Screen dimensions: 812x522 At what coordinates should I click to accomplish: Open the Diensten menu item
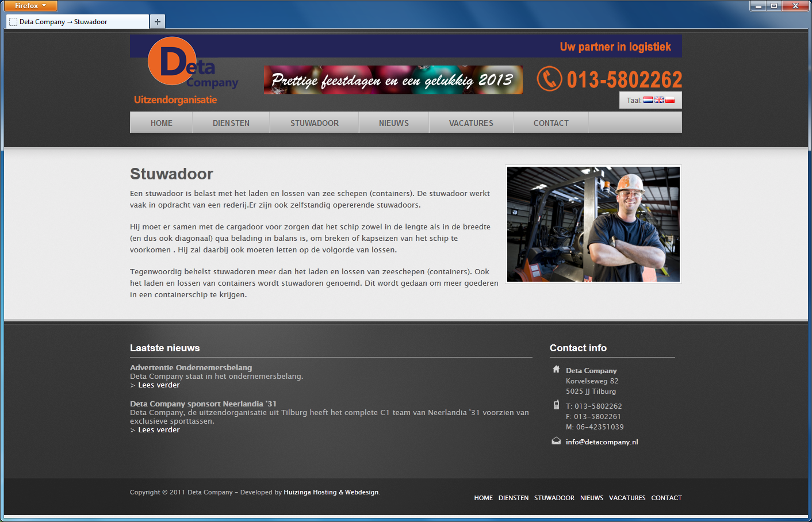[231, 123]
